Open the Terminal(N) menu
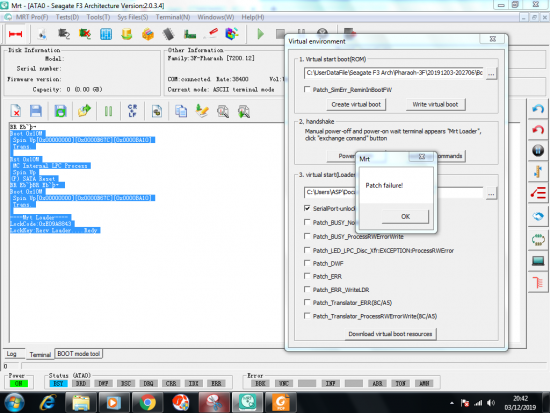The height and width of the screenshot is (413, 550). click(173, 17)
